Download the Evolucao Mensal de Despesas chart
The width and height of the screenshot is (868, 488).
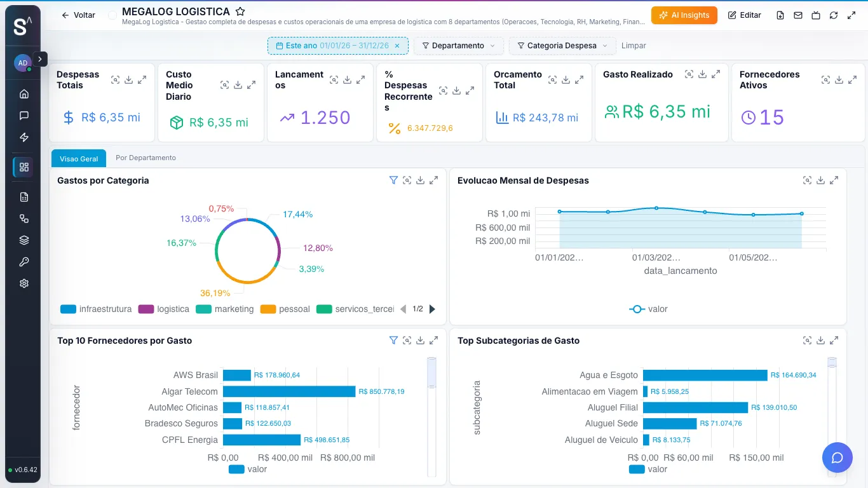click(820, 180)
